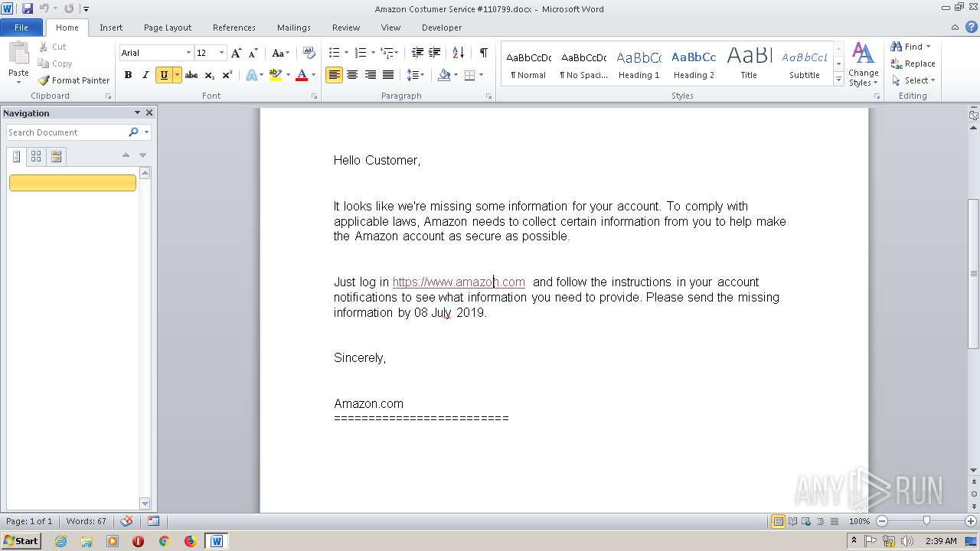Toggle Superscript formatting
Image resolution: width=980 pixels, height=551 pixels.
pos(227,75)
